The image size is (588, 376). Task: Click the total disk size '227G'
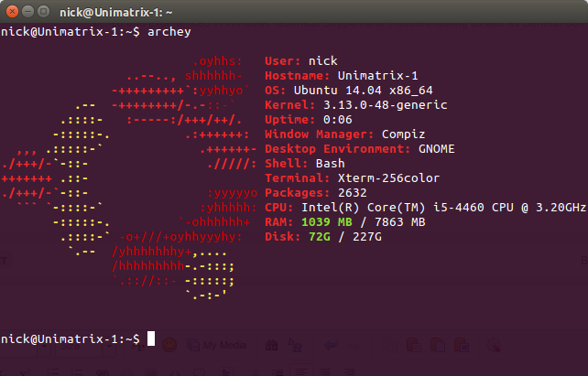point(366,237)
